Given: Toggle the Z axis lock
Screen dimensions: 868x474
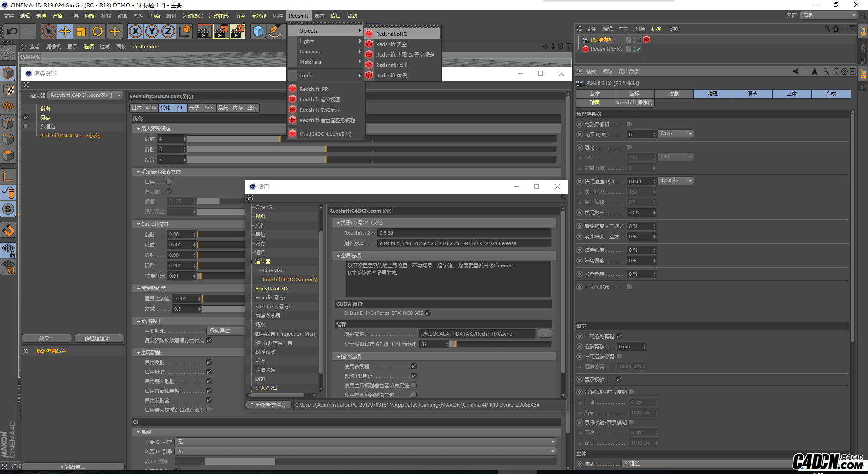Looking at the screenshot, I should [x=168, y=31].
